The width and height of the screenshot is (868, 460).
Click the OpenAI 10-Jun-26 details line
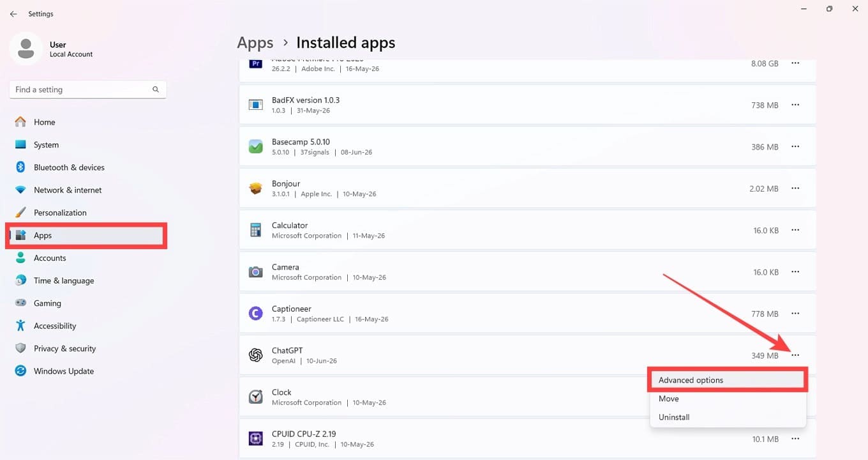click(x=304, y=361)
